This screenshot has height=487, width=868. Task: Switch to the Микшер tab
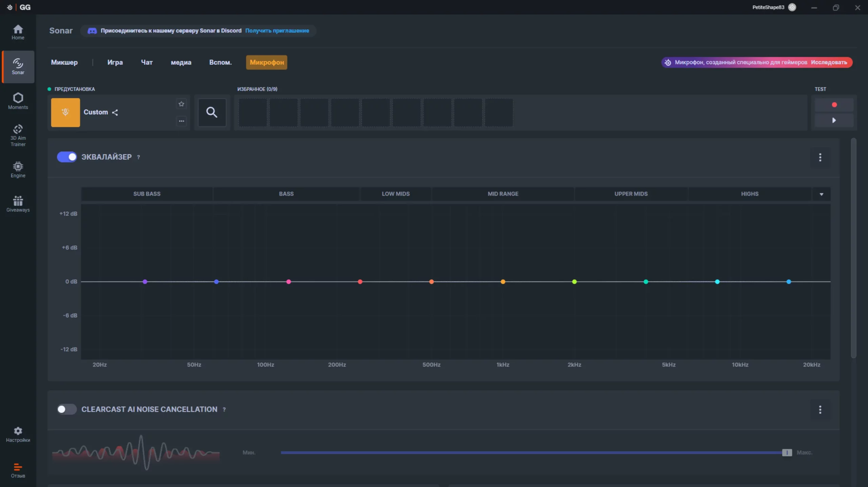coord(64,62)
